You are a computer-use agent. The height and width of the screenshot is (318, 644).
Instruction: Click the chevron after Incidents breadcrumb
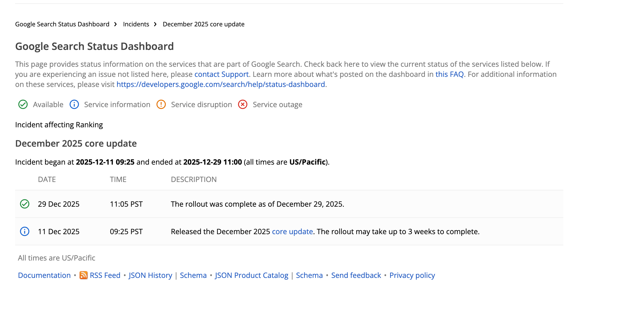pyautogui.click(x=155, y=24)
